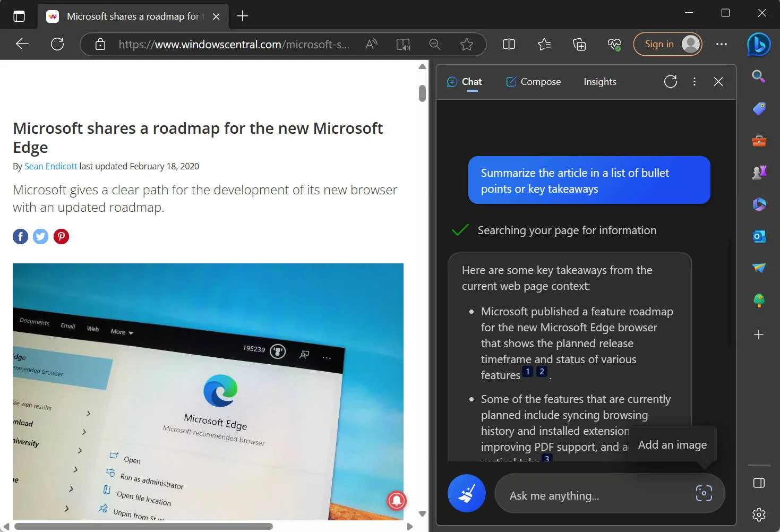
Task: Open Browser essentials heart icon
Action: pyautogui.click(x=614, y=45)
